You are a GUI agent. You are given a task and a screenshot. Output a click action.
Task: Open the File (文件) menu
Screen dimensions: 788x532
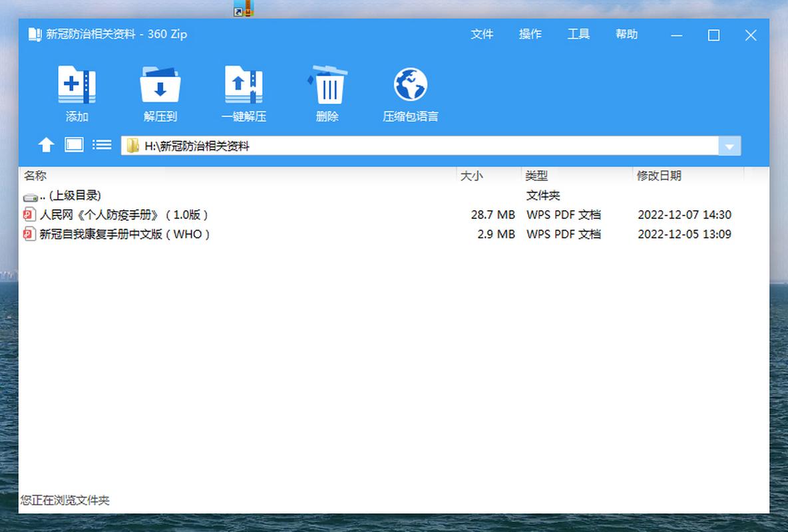[482, 35]
